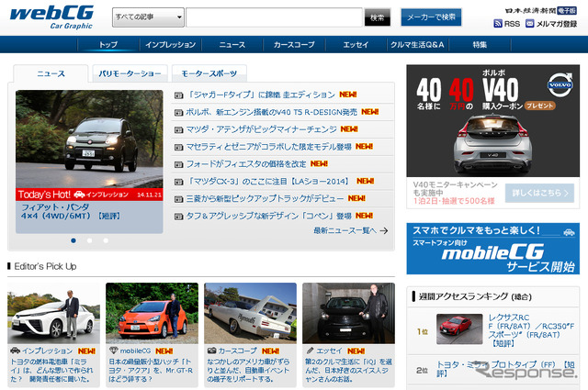Open the 日本経済新聞 電子版 link
Screen dimensions: 588x390
(x=540, y=10)
